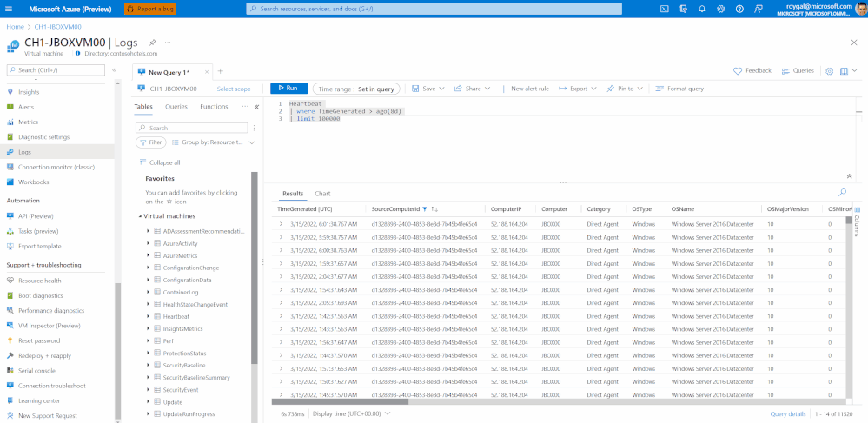Image resolution: width=868 pixels, height=423 pixels.
Task: Expand the Heartbeat table node
Action: pyautogui.click(x=149, y=316)
